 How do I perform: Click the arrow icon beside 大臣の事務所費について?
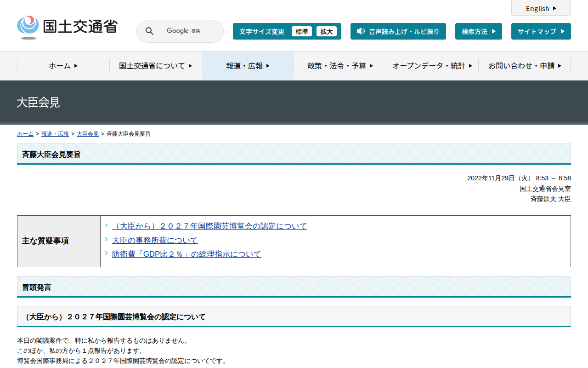pyautogui.click(x=107, y=239)
